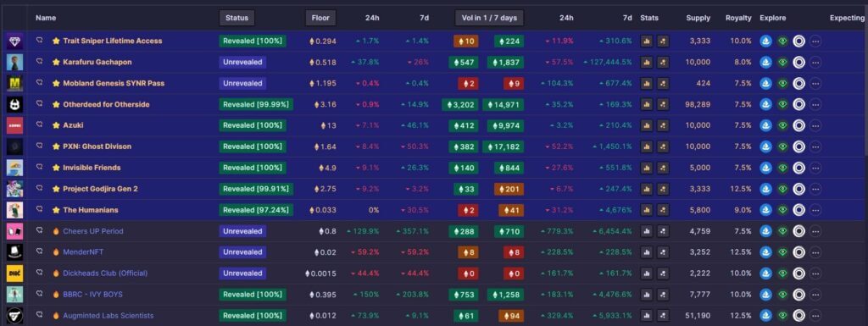Unfavorite Azuki using its star
This screenshot has height=326, width=868.
pos(56,125)
